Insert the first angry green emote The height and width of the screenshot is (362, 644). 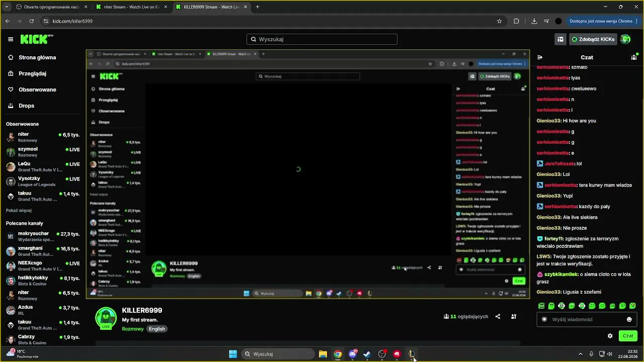(541, 306)
